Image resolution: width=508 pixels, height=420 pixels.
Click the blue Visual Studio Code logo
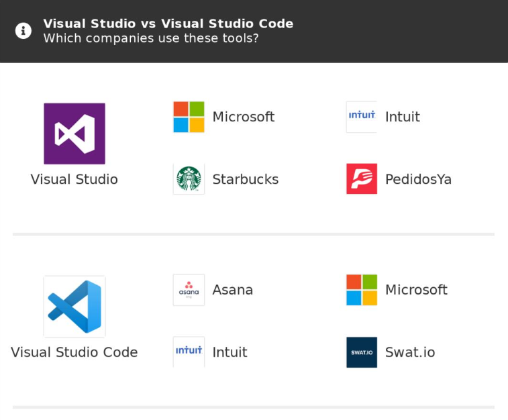(x=74, y=307)
